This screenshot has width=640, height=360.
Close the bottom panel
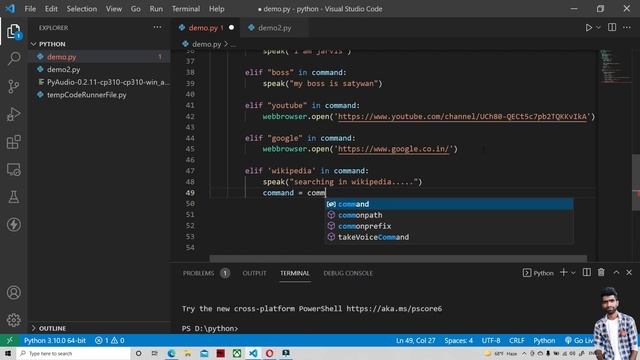pyautogui.click(x=629, y=273)
